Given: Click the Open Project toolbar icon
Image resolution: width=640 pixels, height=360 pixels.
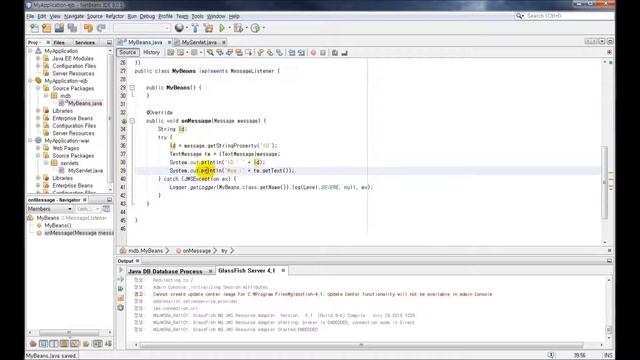Looking at the screenshot, I should point(59,28).
